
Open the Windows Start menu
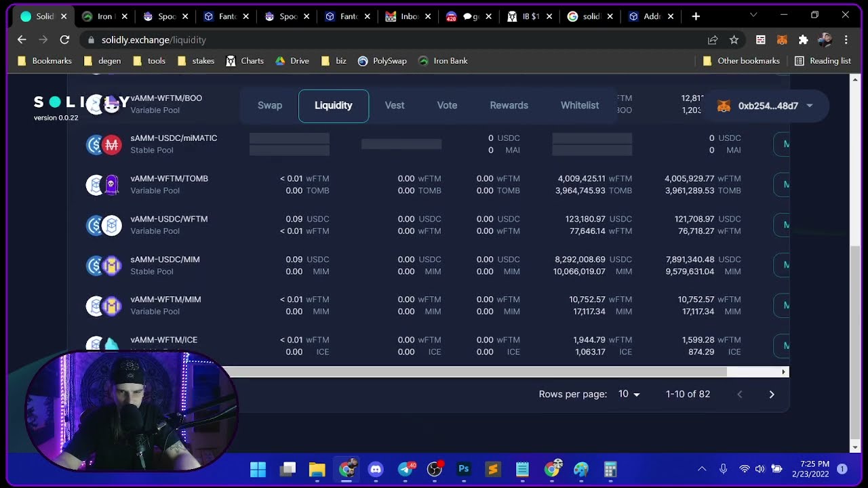pyautogui.click(x=258, y=469)
